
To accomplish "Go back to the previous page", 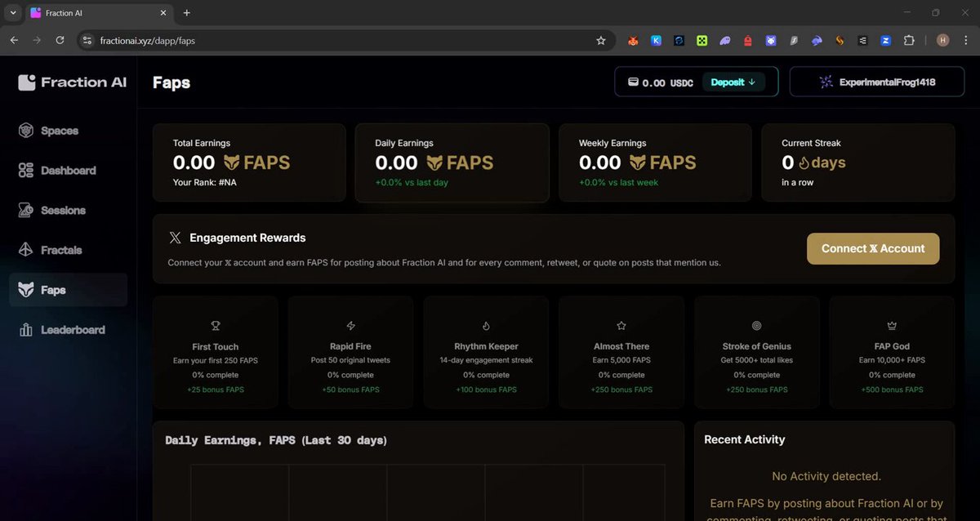I will point(14,40).
